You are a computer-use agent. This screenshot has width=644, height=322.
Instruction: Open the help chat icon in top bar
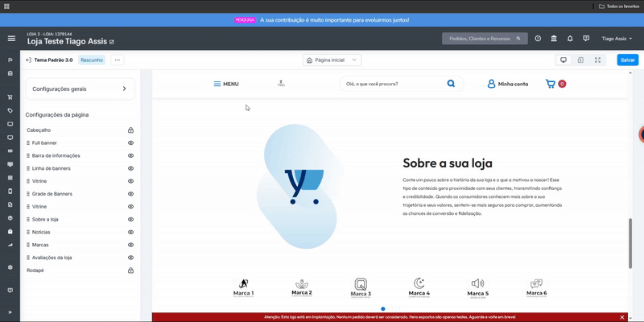586,39
